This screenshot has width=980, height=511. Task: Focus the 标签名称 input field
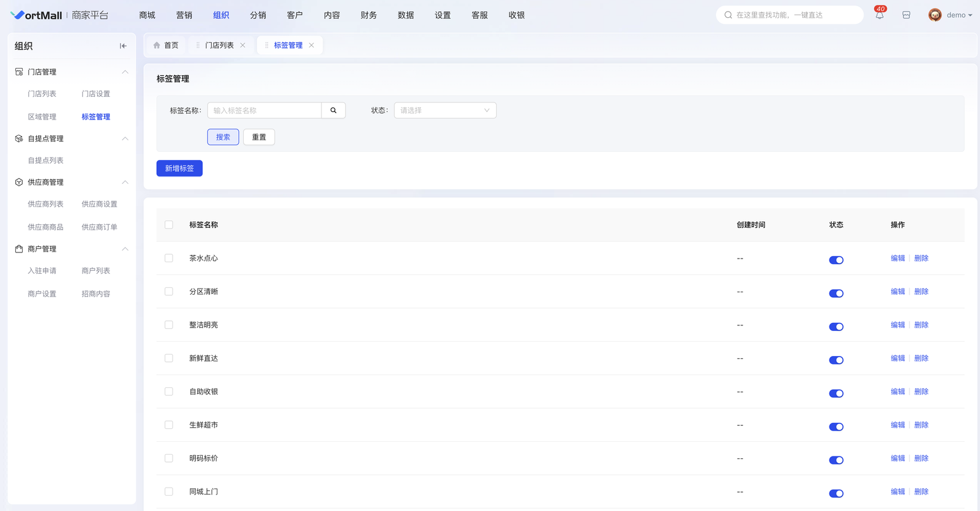[265, 110]
